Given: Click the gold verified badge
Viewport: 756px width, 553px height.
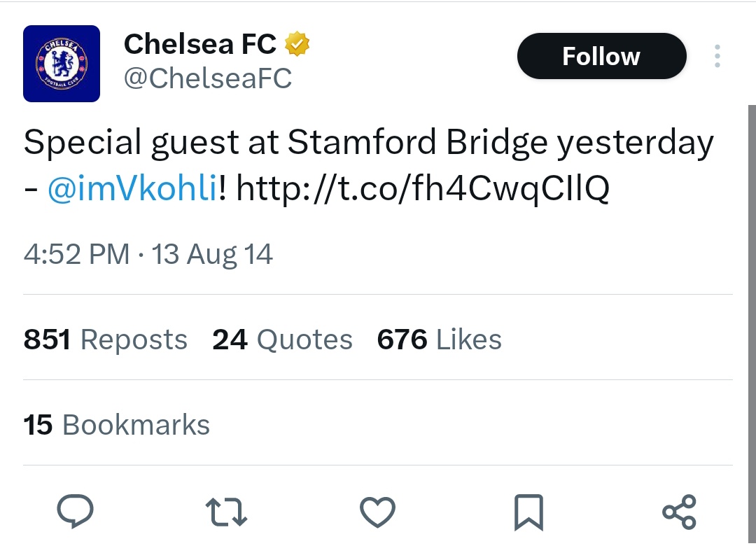Looking at the screenshot, I should click(x=297, y=45).
